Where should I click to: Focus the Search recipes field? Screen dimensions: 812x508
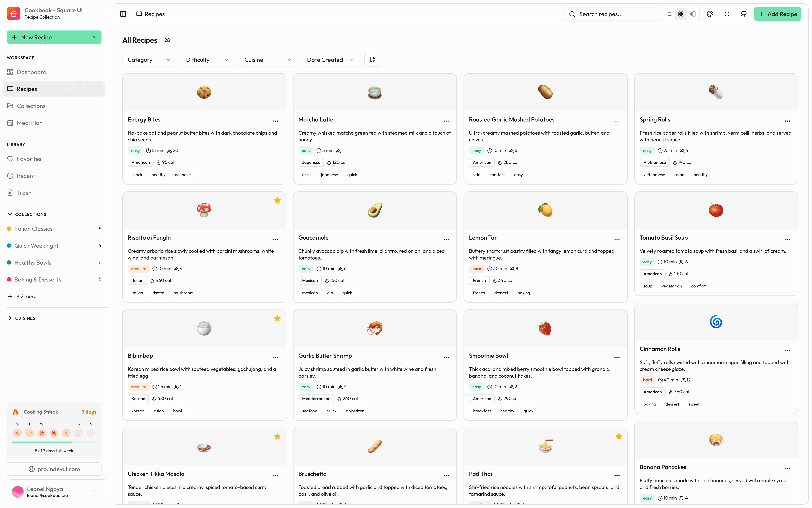pyautogui.click(x=611, y=14)
